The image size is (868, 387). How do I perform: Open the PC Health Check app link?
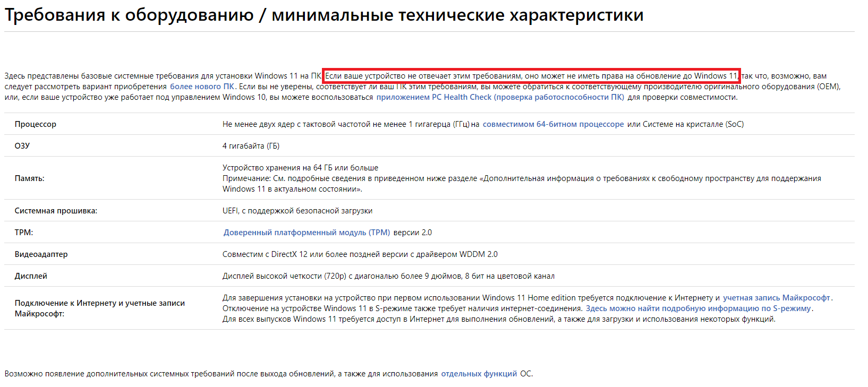(x=500, y=97)
